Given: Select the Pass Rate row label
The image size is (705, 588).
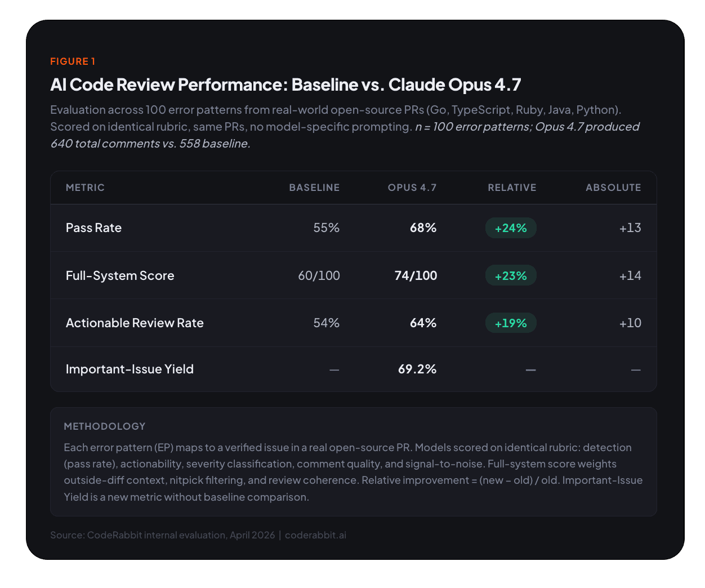Looking at the screenshot, I should tap(93, 228).
